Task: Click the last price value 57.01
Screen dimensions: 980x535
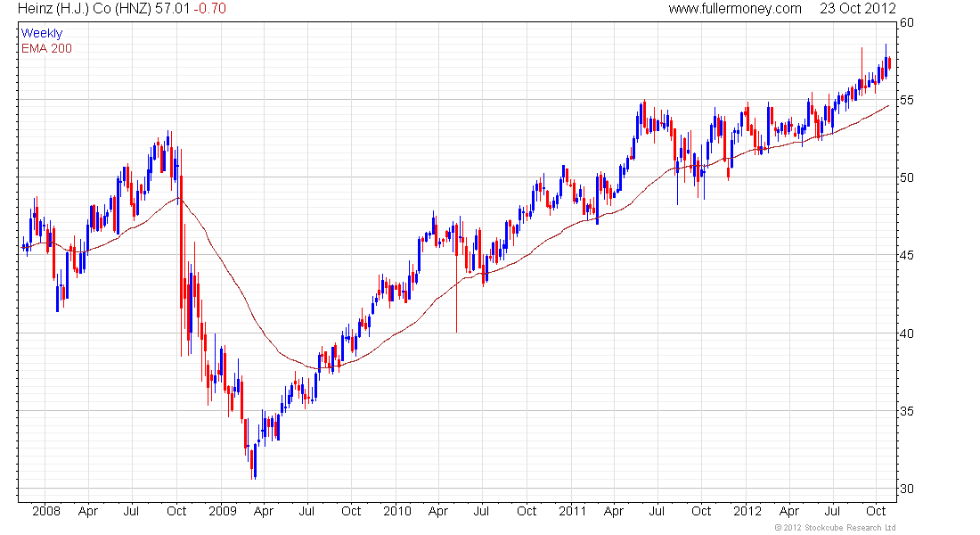Action: [173, 9]
